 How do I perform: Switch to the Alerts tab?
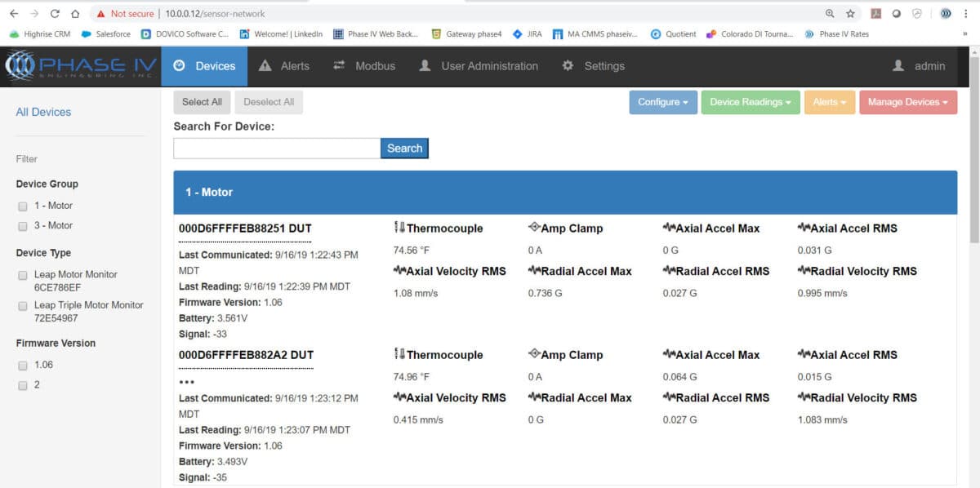point(284,66)
